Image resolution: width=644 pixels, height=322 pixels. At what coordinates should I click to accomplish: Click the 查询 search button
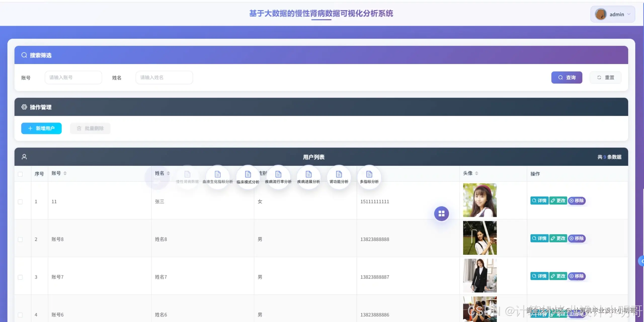coord(567,78)
